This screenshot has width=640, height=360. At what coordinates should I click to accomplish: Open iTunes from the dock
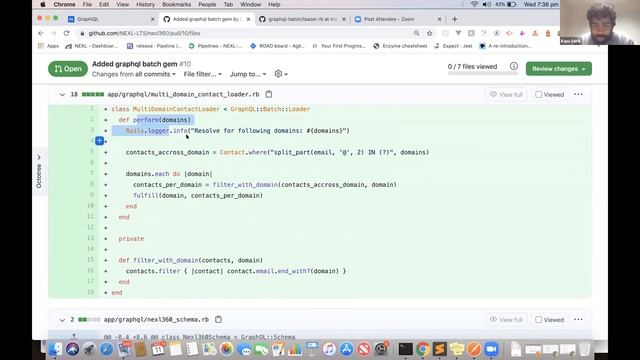pos(329,349)
